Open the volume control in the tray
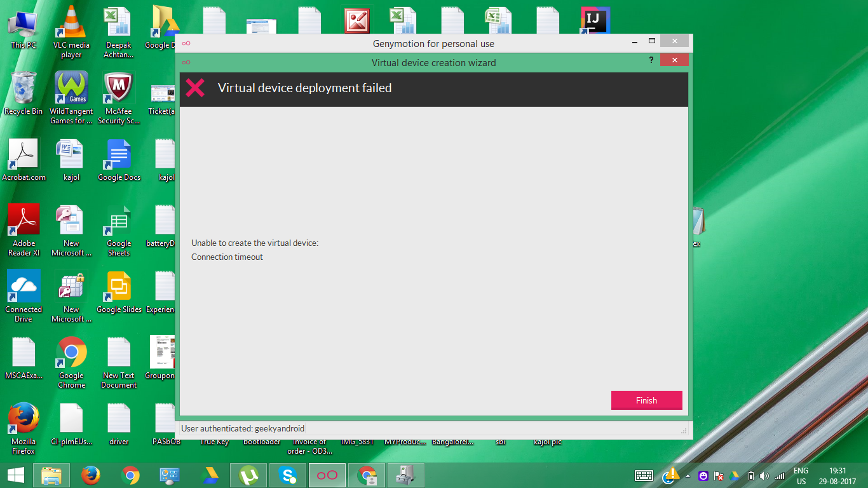 coord(764,476)
